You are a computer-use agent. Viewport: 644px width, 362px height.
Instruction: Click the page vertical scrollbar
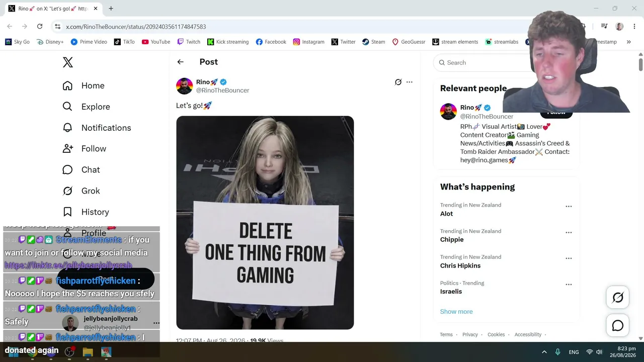click(640, 64)
